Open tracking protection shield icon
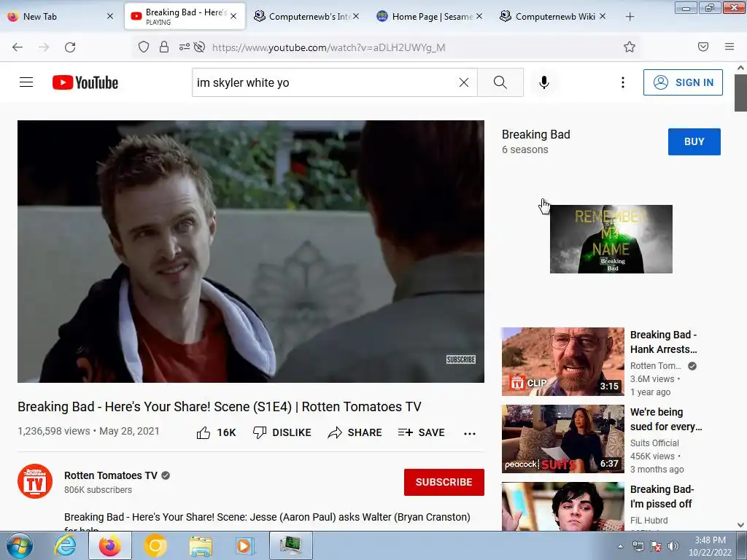This screenshot has width=747, height=560. tap(144, 47)
